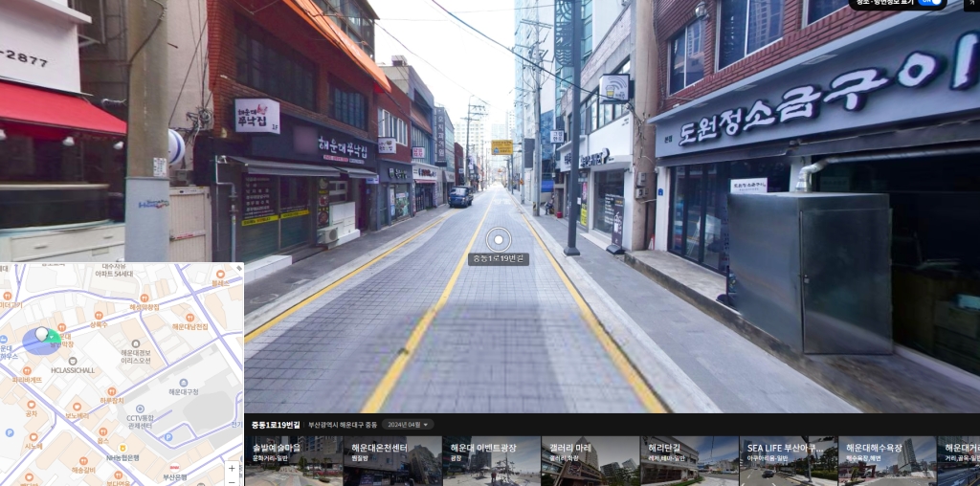
Task: Click the 중동1로19번길 road label
Action: tap(499, 259)
